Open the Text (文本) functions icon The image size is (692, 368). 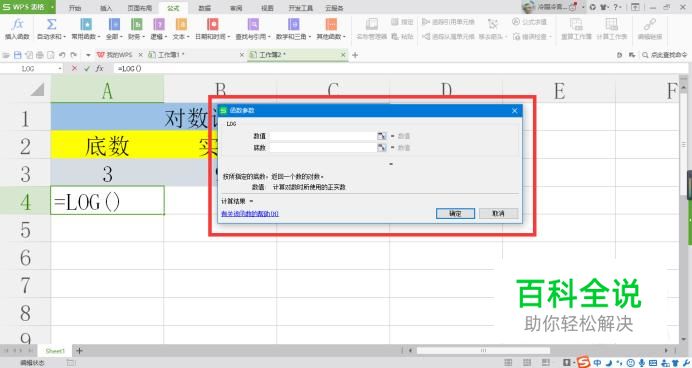click(x=181, y=24)
